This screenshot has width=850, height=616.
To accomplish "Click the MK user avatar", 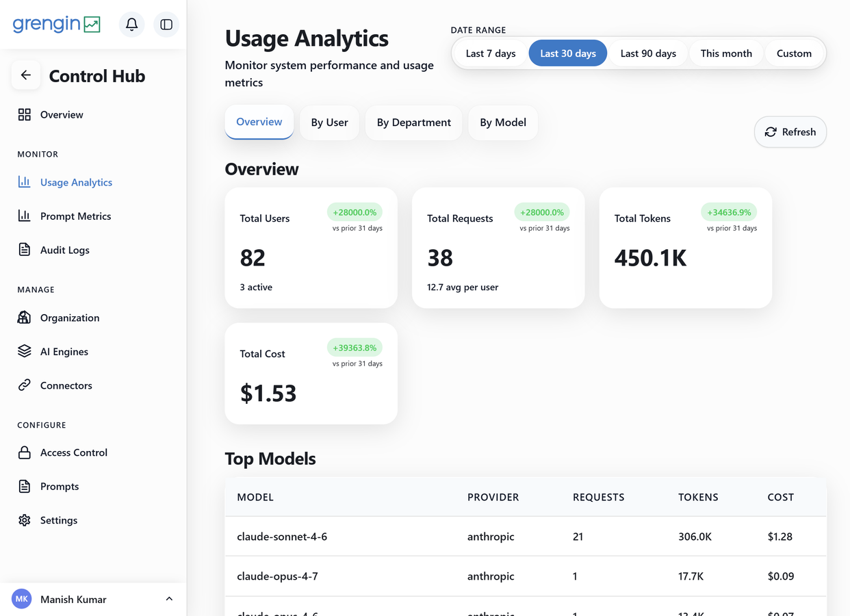I will click(22, 599).
